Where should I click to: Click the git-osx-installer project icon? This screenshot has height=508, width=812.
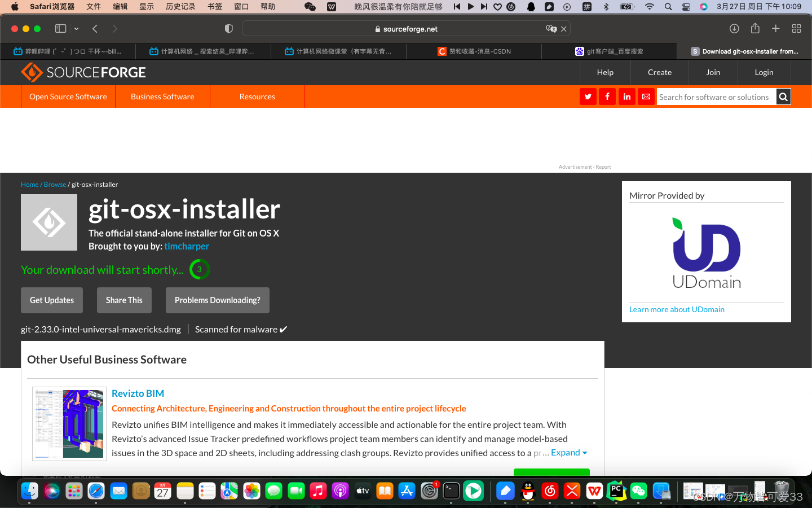tap(49, 222)
